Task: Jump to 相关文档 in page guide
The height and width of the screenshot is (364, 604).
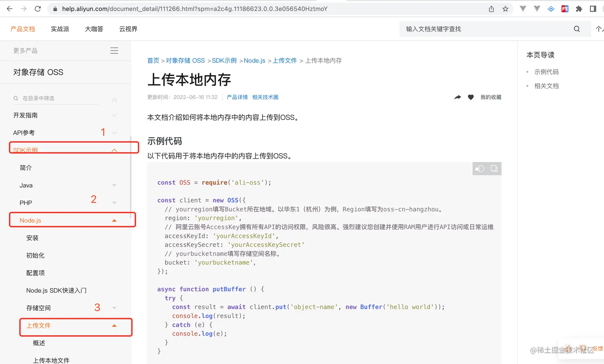Action: pyautogui.click(x=546, y=86)
